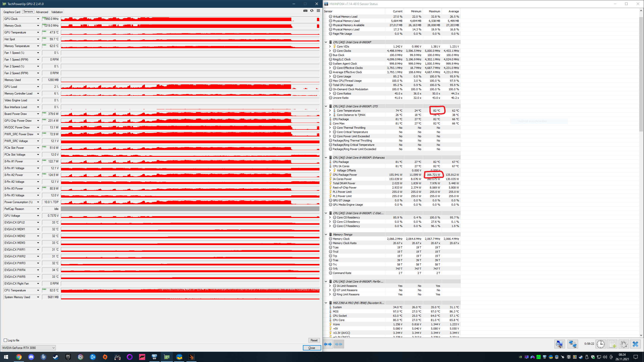Open the notification center icon

(x=636, y=357)
